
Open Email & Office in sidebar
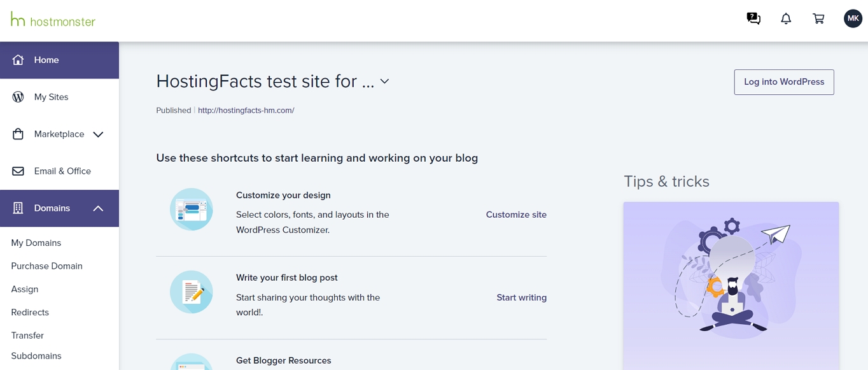[x=59, y=171]
